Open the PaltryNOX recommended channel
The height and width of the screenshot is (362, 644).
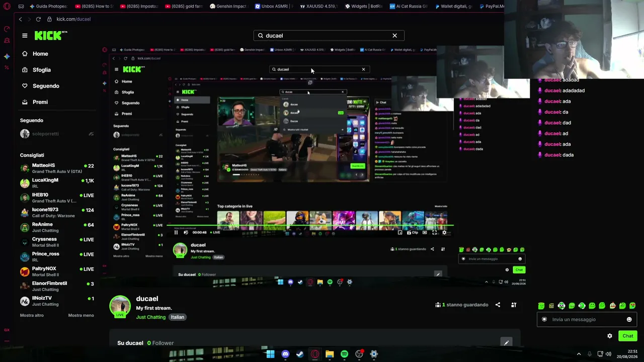pos(57,271)
